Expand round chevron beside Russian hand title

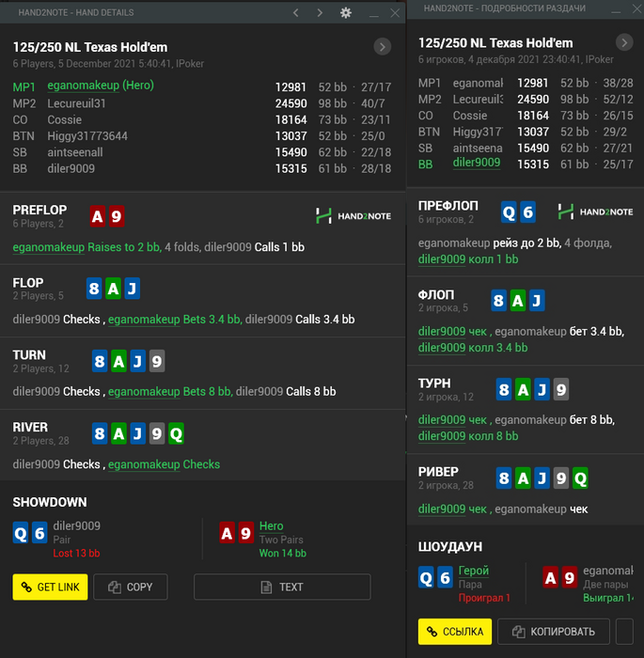(x=624, y=42)
